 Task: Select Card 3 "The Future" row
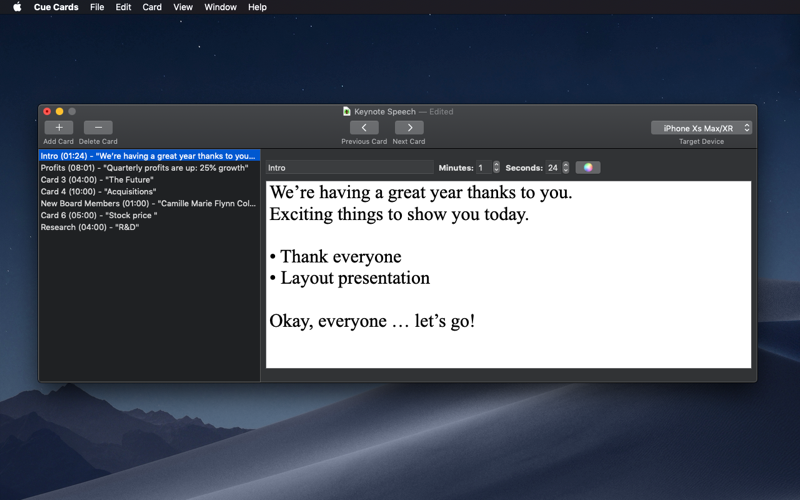tap(149, 180)
